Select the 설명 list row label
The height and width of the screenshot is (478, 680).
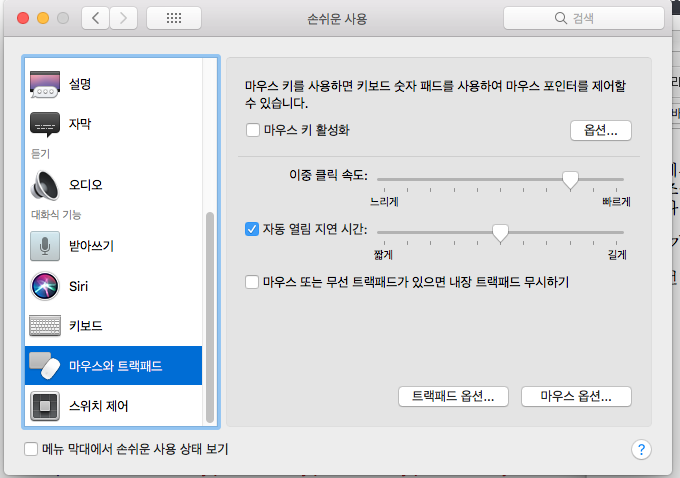point(80,84)
